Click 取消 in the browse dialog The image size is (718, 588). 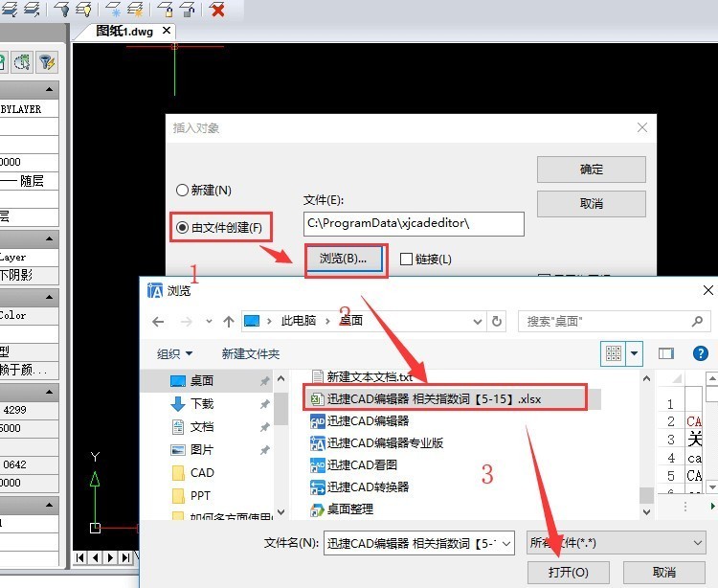click(664, 573)
